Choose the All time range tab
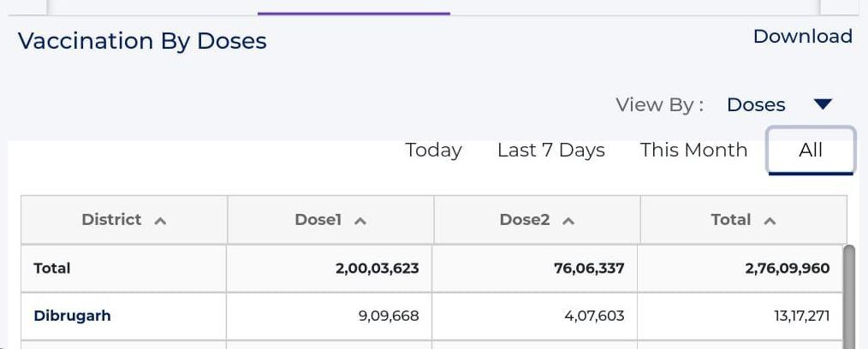Image resolution: width=868 pixels, height=349 pixels. click(810, 151)
